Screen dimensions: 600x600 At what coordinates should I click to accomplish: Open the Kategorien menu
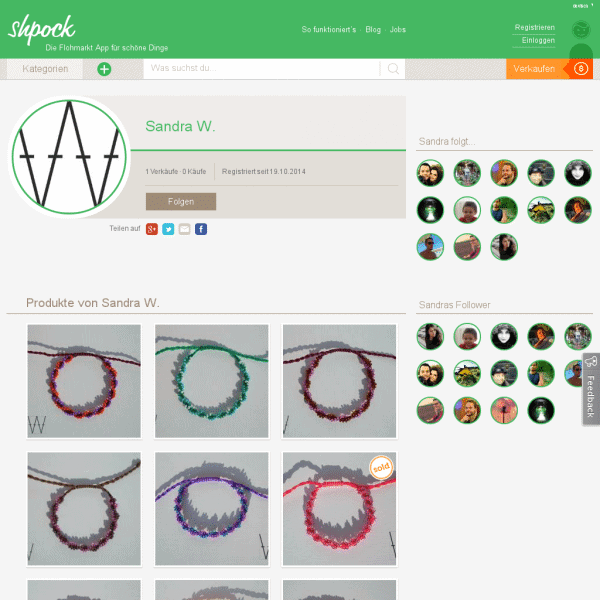point(45,69)
